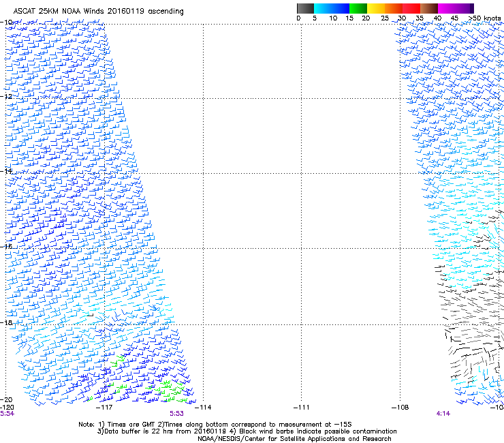Click the "45" label under the color bar
Viewport: 504px width, 443px height.
[454, 18]
